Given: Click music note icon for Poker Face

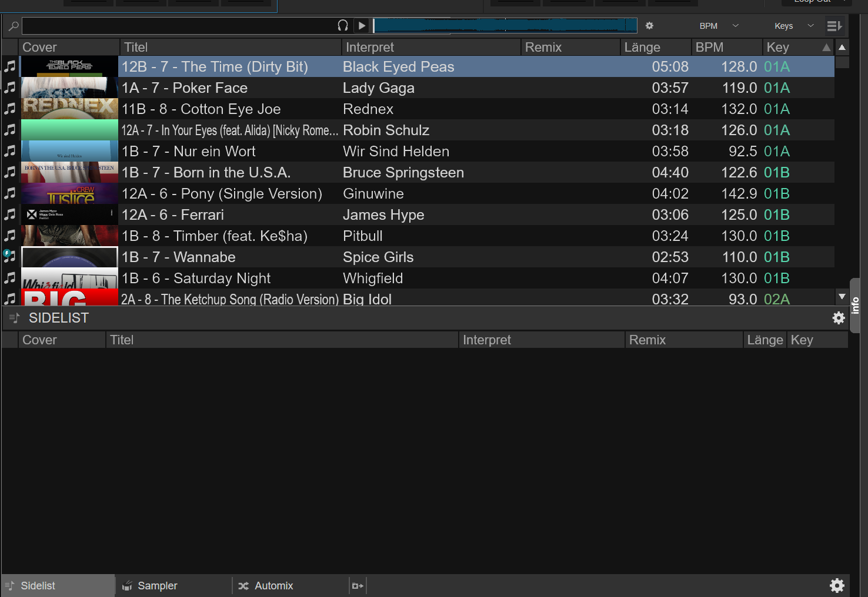Looking at the screenshot, I should click(10, 88).
